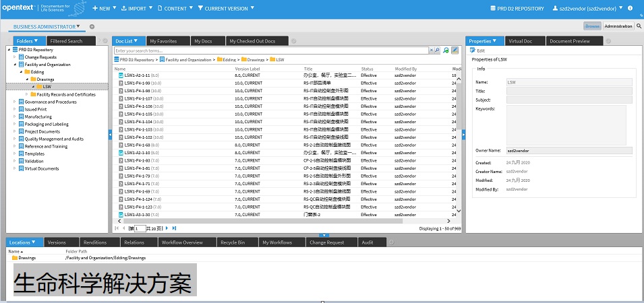The height and width of the screenshot is (303, 644).
Task: Add new workspace tab with plus icon
Action: coord(92,27)
